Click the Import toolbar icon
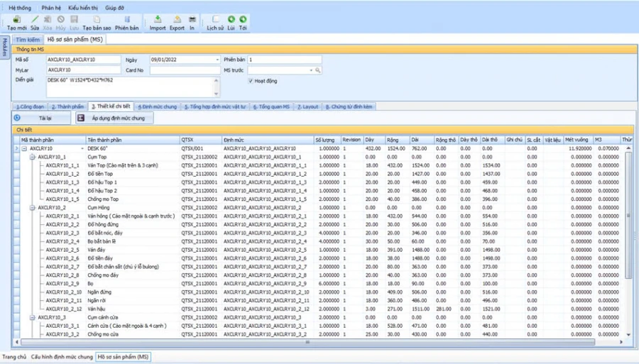This screenshot has height=364, width=639. [x=158, y=19]
